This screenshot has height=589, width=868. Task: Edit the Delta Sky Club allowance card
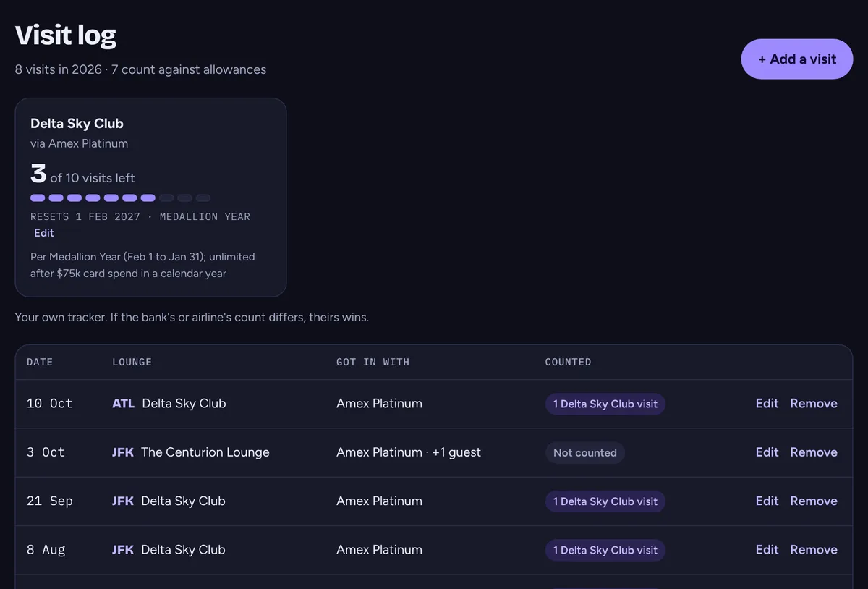43,233
